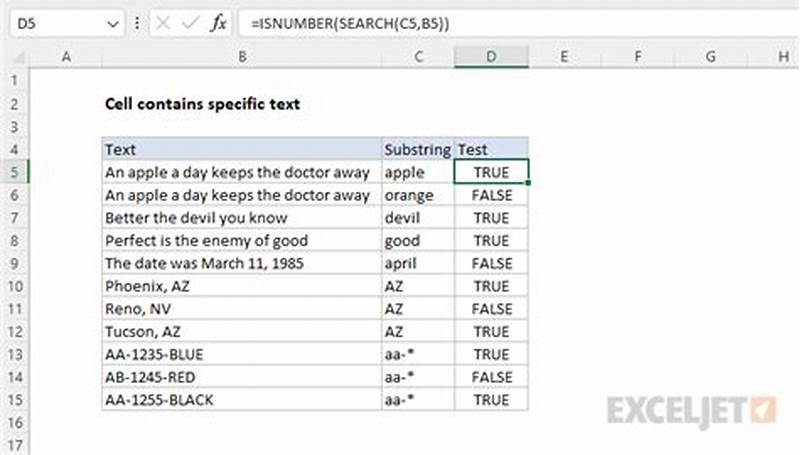This screenshot has width=800, height=455.
Task: Select cell with substring 'apple'
Action: [x=418, y=172]
